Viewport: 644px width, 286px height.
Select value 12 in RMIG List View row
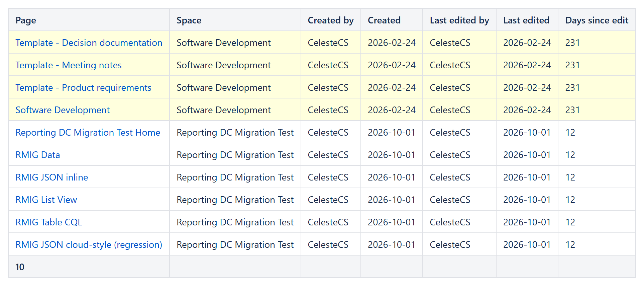pyautogui.click(x=570, y=200)
